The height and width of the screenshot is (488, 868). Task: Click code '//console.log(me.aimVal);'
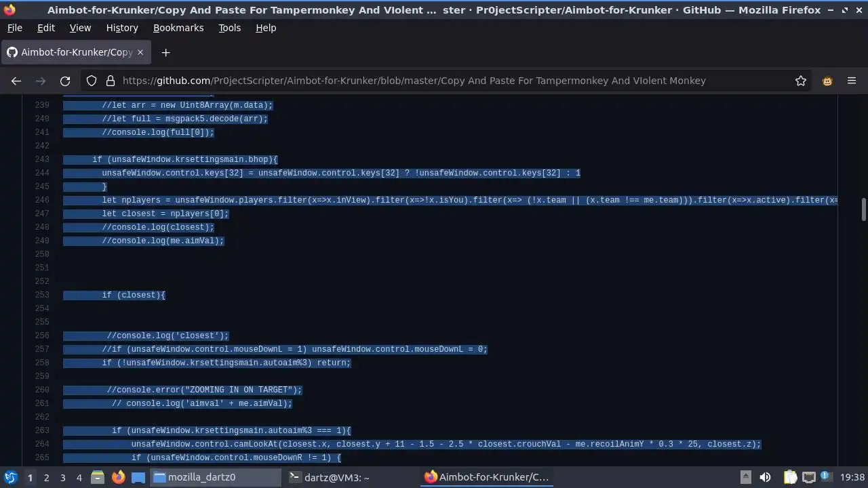click(x=163, y=241)
